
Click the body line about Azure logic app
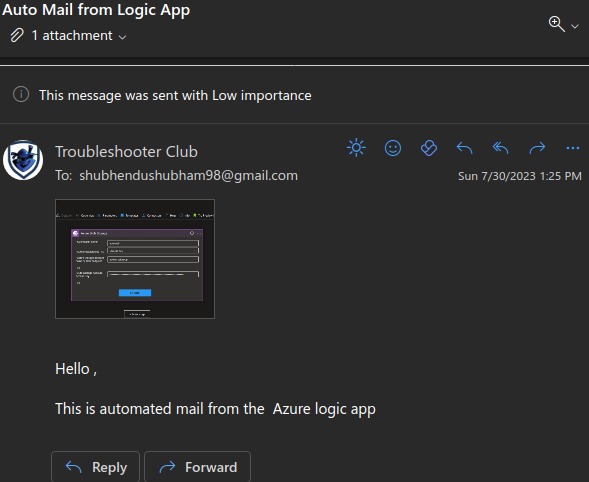(x=215, y=409)
